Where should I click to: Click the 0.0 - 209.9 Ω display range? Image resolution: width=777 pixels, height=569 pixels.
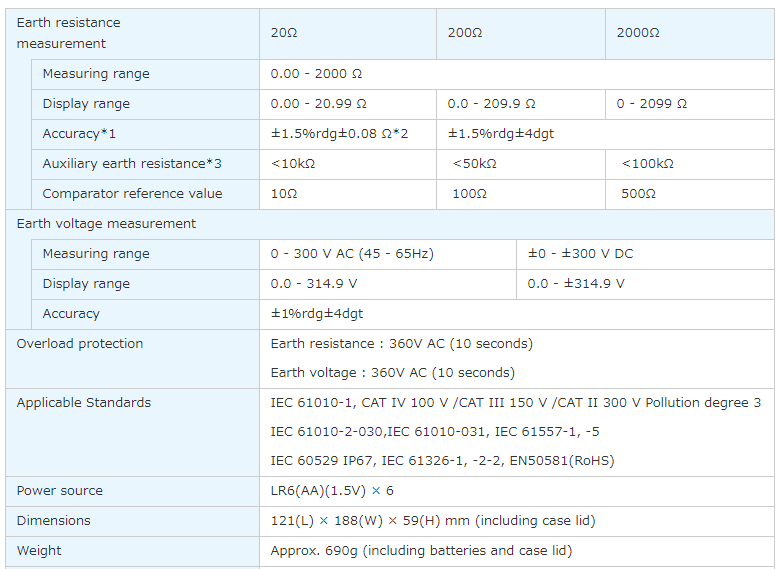[491, 104]
